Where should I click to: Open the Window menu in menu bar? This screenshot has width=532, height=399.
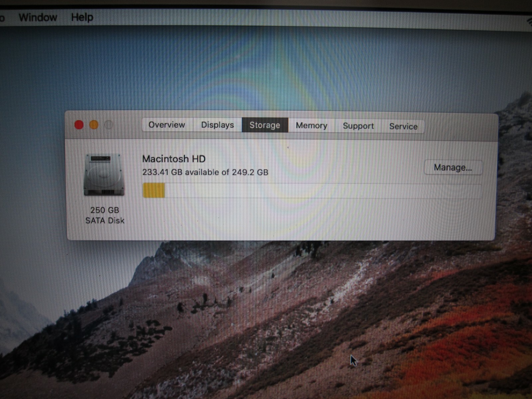pos(38,17)
